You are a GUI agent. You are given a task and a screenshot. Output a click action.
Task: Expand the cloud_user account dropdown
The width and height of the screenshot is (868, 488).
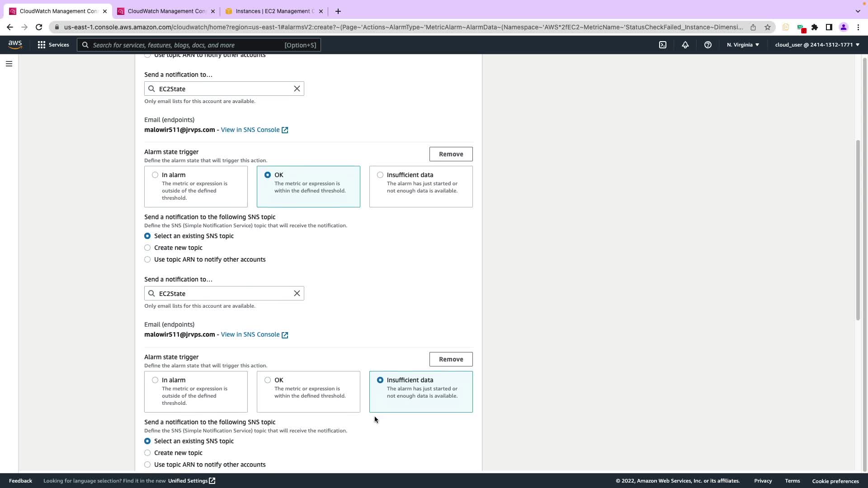(x=817, y=45)
